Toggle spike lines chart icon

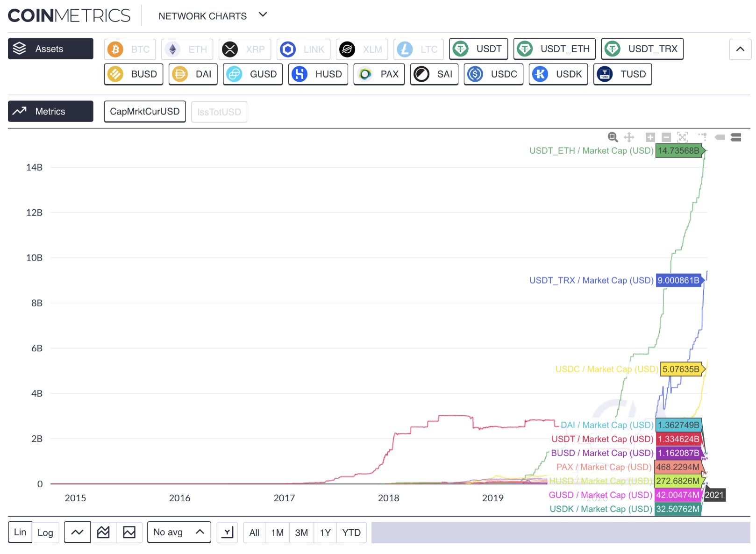703,137
